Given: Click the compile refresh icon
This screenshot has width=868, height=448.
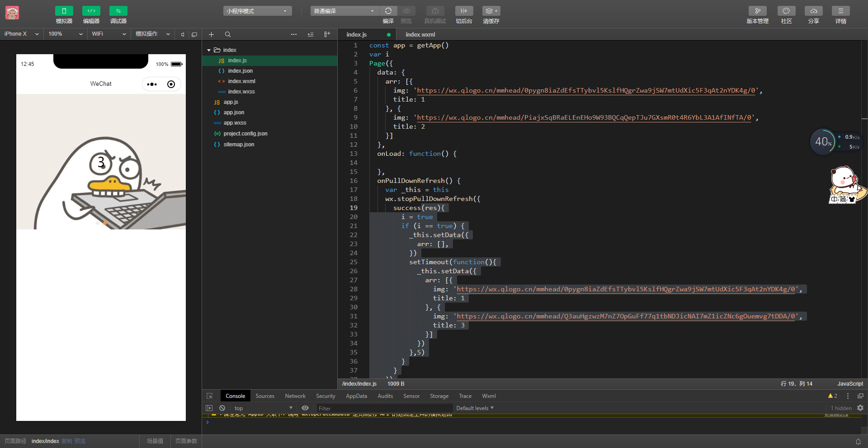Looking at the screenshot, I should click(x=388, y=11).
